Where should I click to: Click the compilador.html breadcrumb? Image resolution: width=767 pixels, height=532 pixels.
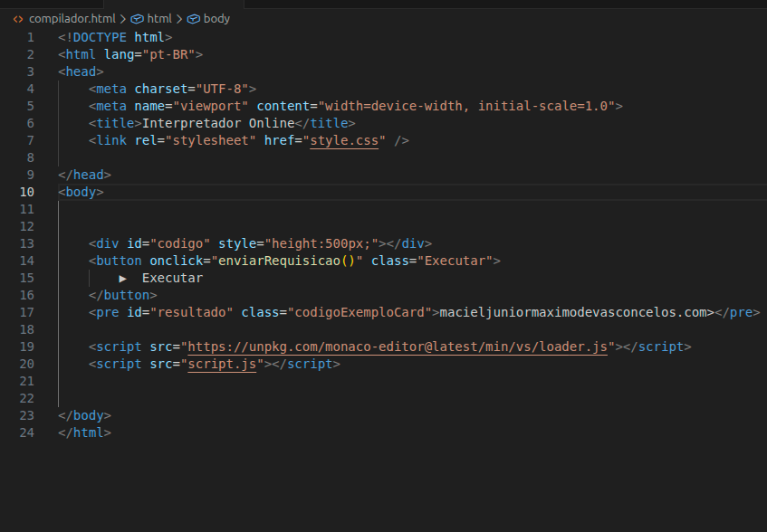point(72,19)
